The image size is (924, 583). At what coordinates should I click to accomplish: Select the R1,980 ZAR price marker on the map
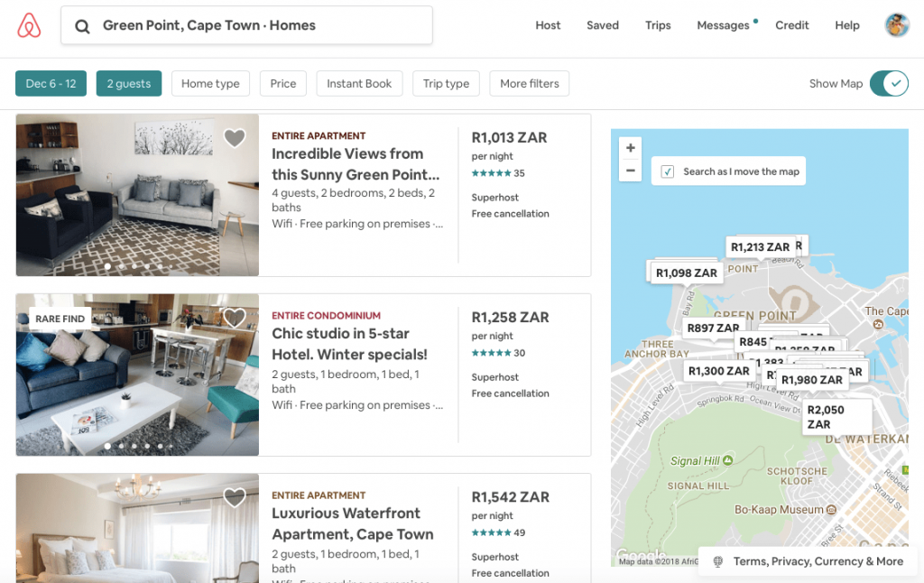click(x=810, y=380)
